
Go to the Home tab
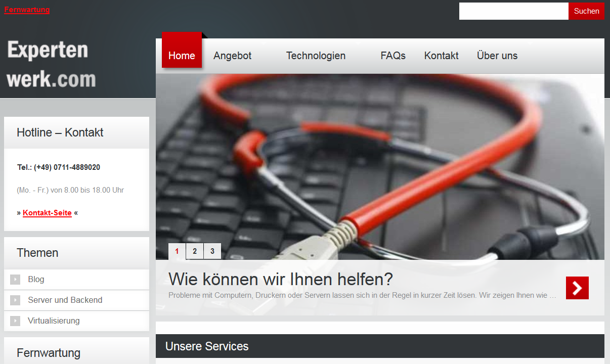tap(182, 56)
